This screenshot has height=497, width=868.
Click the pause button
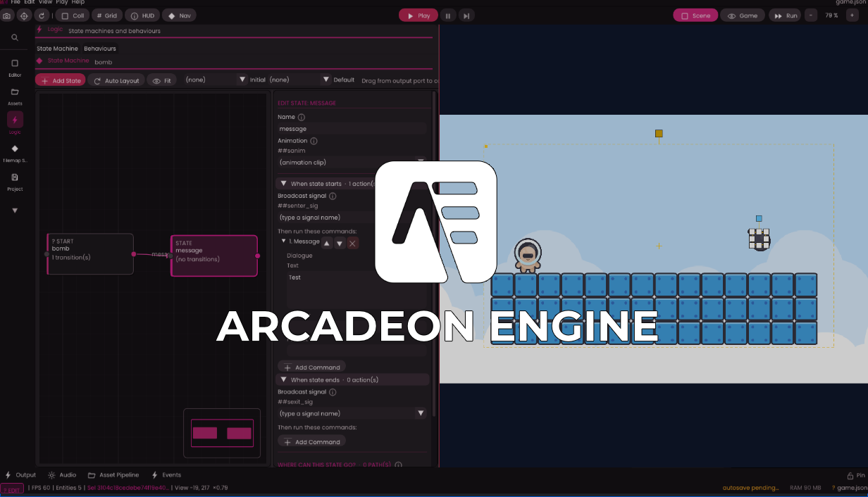447,15
